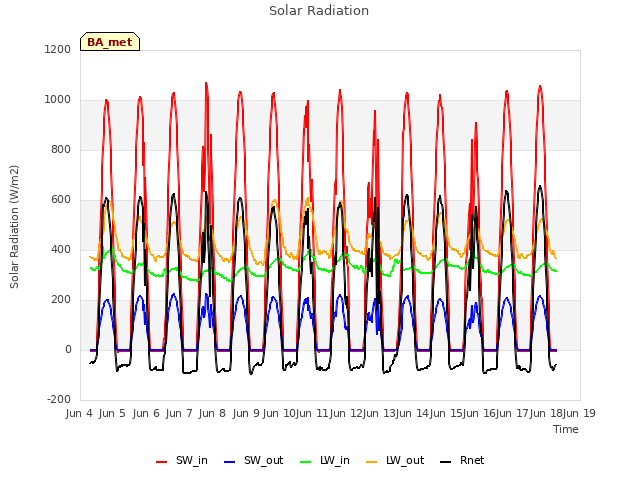Click the 400 y-axis tick label
Screen dimensions: 640x480
61,249
